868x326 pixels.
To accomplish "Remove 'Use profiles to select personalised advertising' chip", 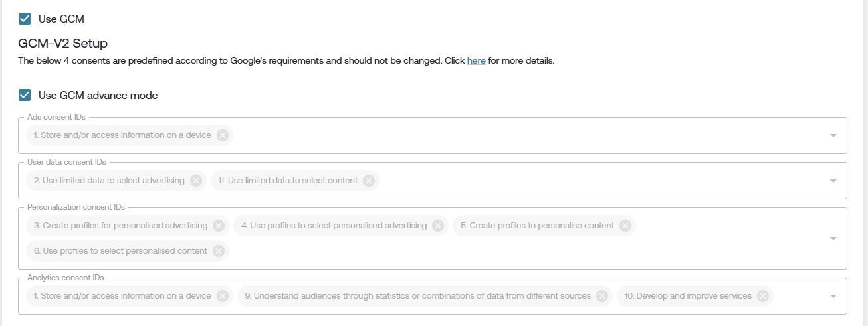I will (x=438, y=226).
